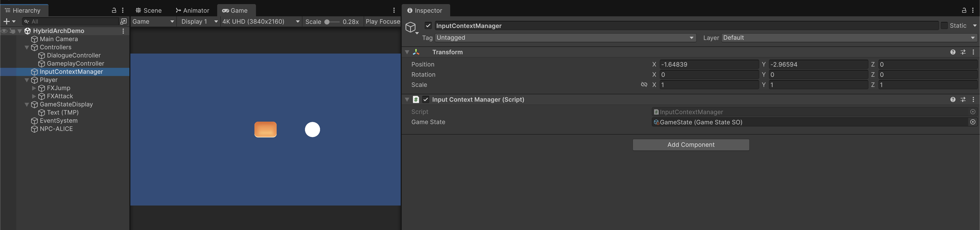Open Input Context Manager script kebab menu
This screenshot has width=980, height=230.
tap(973, 100)
